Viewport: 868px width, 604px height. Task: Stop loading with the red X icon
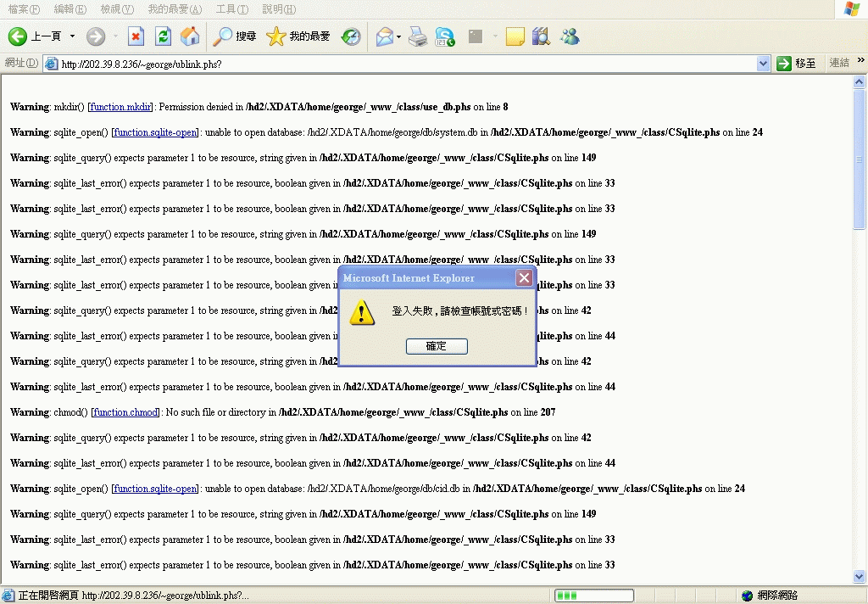tap(136, 36)
